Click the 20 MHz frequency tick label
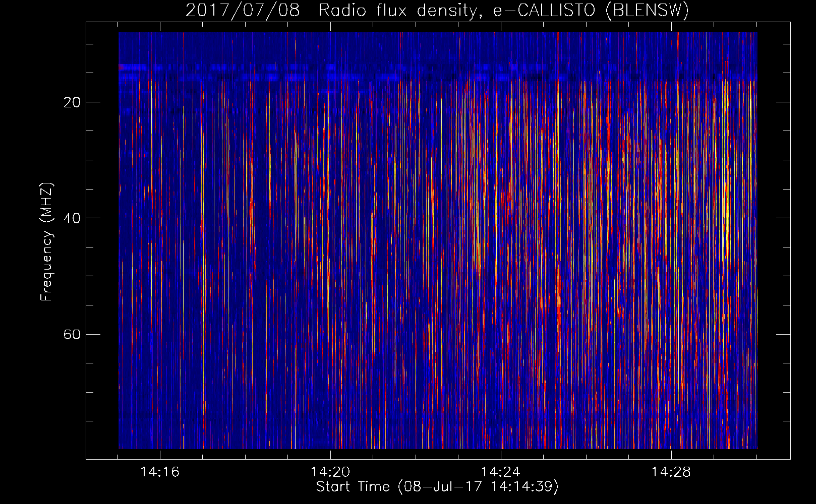Viewport: 816px width, 504px height. point(72,102)
